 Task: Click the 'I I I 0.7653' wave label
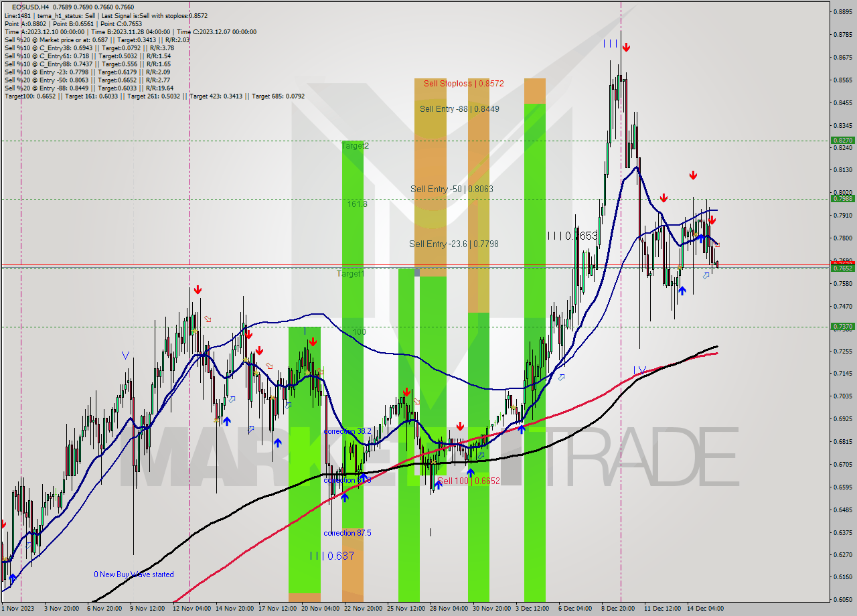pyautogui.click(x=572, y=236)
